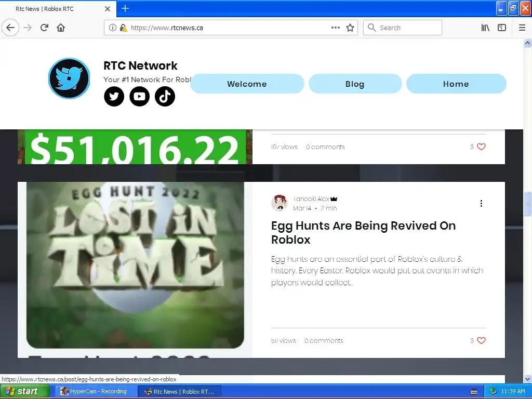532x399 pixels.
Task: Click 0 comments on the Egg Hunts post
Action: (324, 341)
